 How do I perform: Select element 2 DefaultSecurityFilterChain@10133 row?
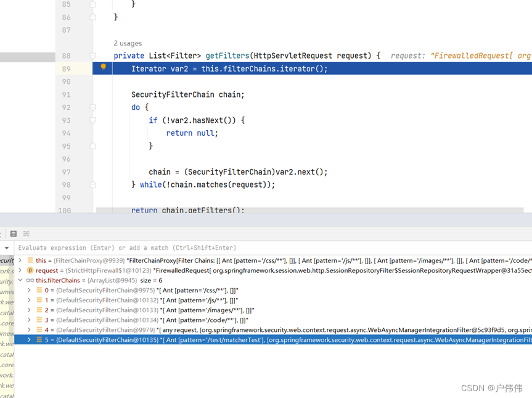point(273,310)
